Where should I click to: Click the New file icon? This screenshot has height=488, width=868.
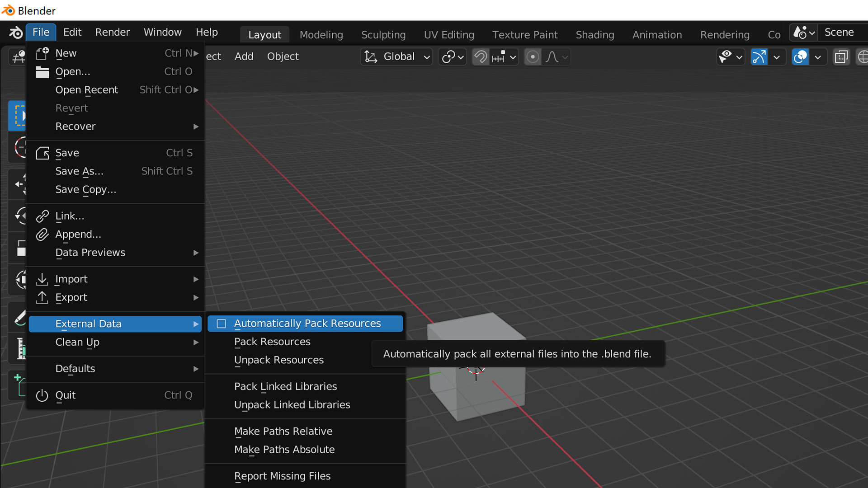42,53
